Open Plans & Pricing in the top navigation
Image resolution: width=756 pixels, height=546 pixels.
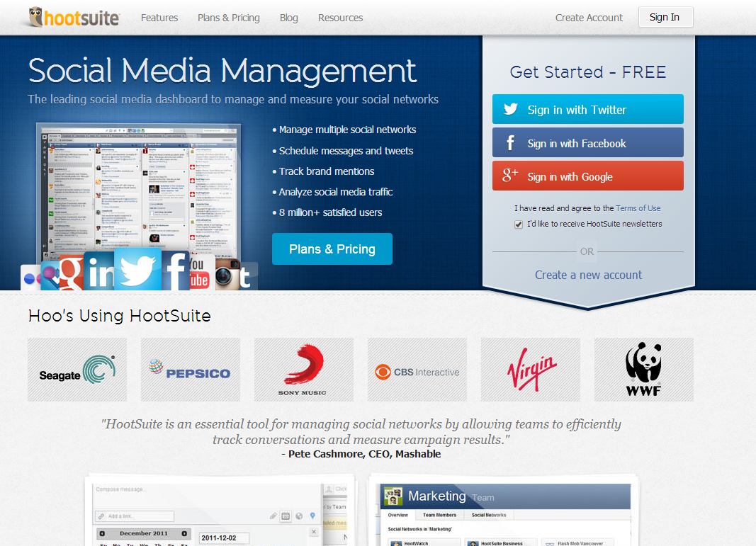coord(229,18)
